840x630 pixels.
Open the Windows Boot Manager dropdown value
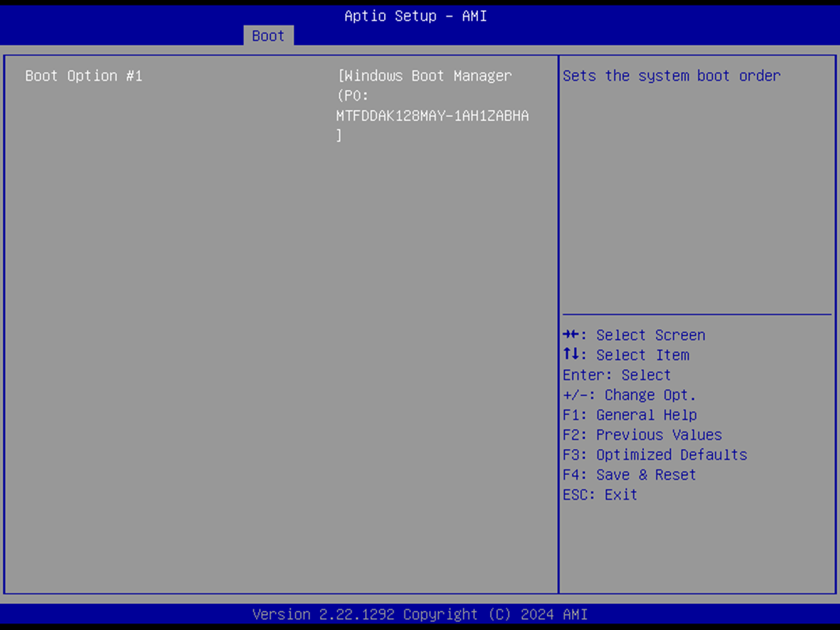424,76
